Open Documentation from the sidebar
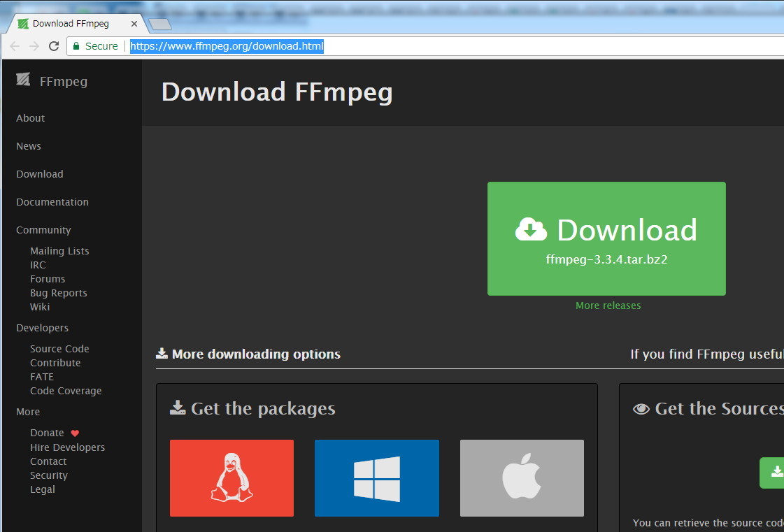This screenshot has width=784, height=532. pos(52,202)
